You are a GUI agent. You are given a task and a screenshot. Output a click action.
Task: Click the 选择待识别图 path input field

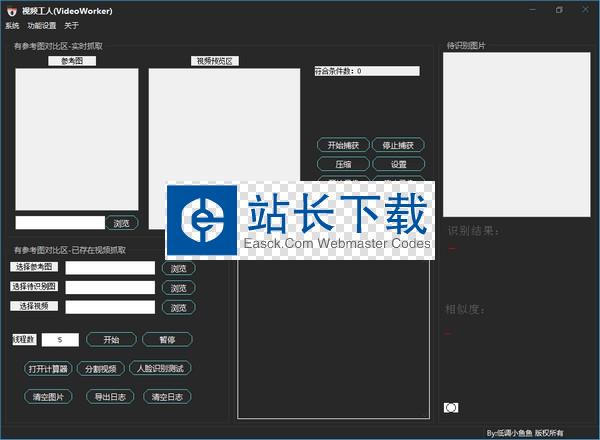click(110, 287)
